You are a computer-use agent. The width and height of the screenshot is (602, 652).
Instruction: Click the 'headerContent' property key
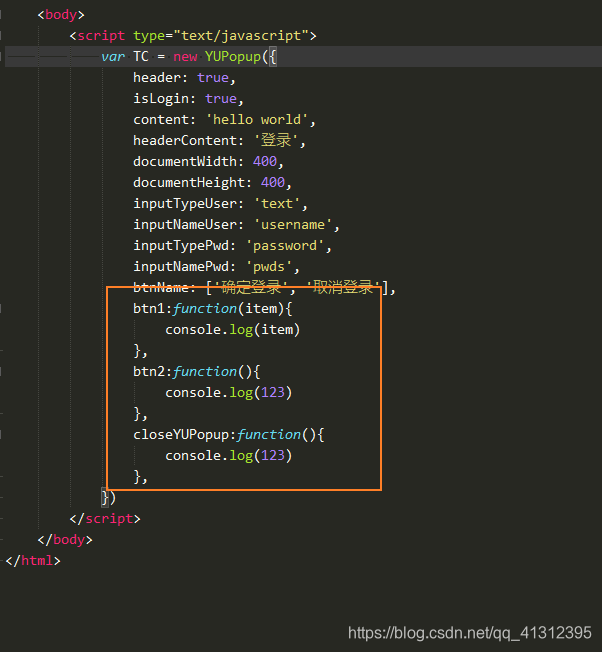185,141
